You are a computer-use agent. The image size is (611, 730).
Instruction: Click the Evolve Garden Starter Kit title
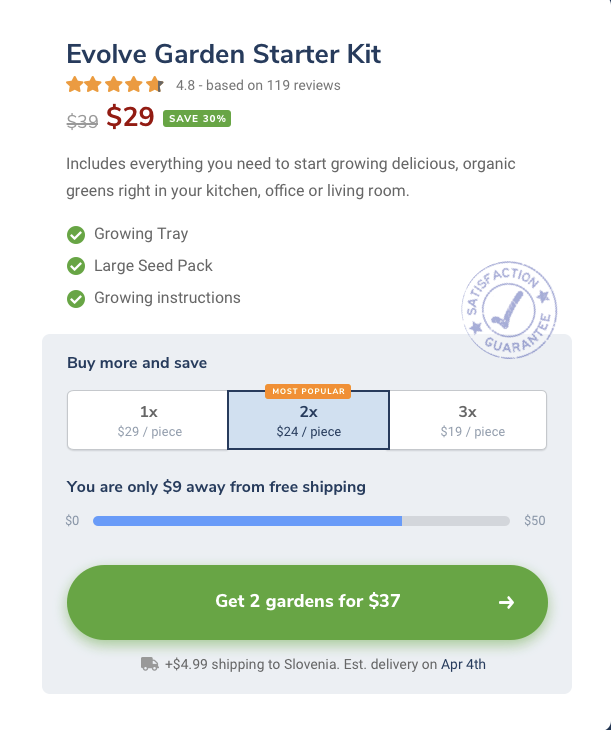click(x=224, y=54)
